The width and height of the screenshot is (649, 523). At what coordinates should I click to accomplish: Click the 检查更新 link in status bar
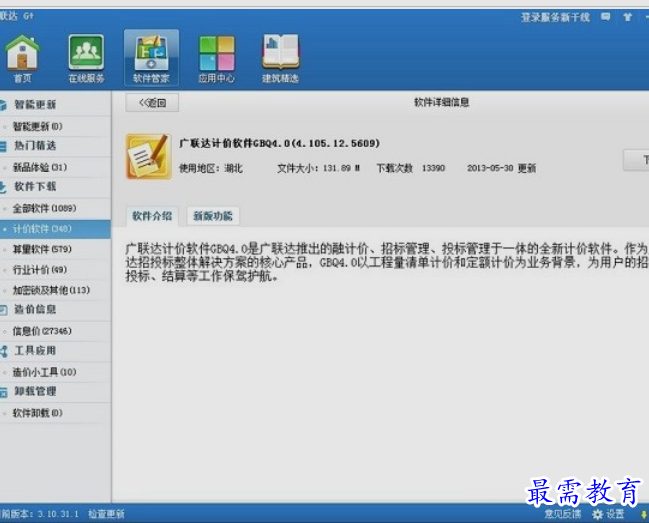click(106, 514)
